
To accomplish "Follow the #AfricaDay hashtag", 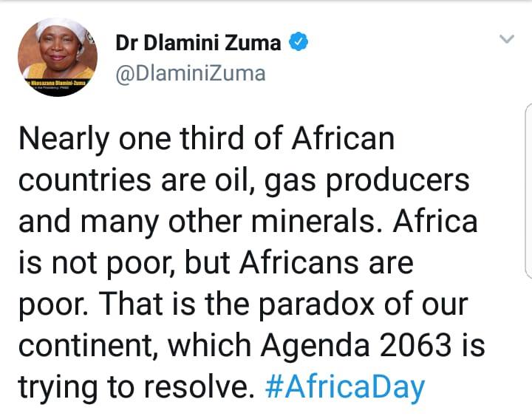I will [345, 387].
